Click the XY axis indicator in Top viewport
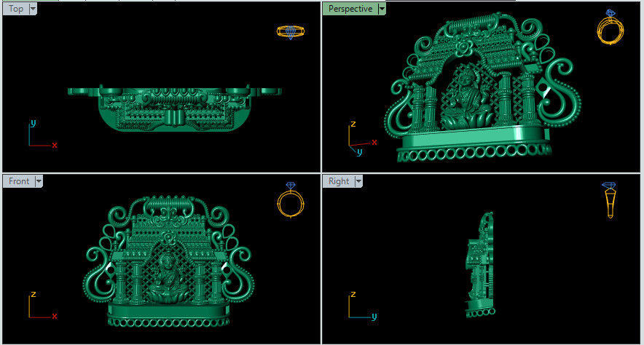This screenshot has height=345, width=644. [x=43, y=134]
